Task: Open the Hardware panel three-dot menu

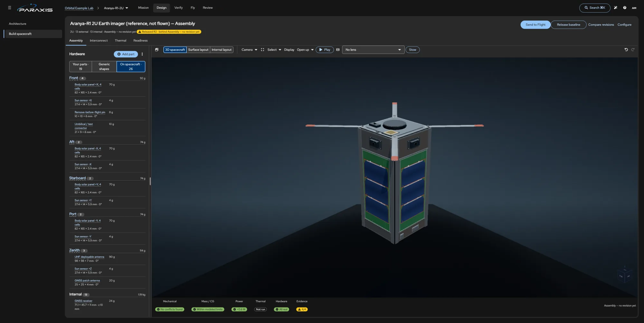Action: point(142,54)
